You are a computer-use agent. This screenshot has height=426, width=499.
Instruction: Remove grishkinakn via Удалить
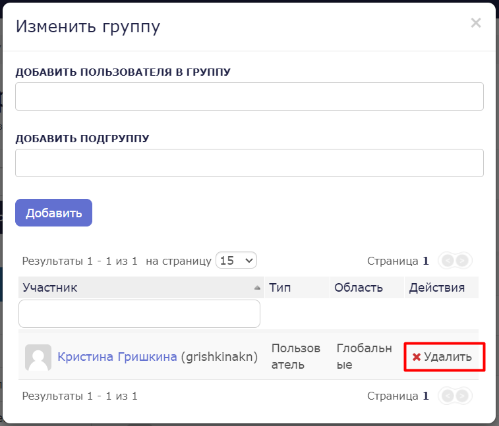[x=442, y=357]
